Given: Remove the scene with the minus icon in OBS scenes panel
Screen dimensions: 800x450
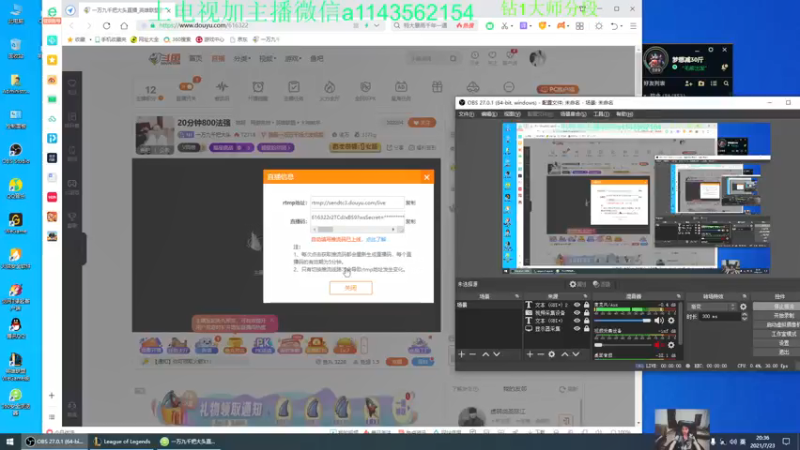Looking at the screenshot, I should click(473, 354).
